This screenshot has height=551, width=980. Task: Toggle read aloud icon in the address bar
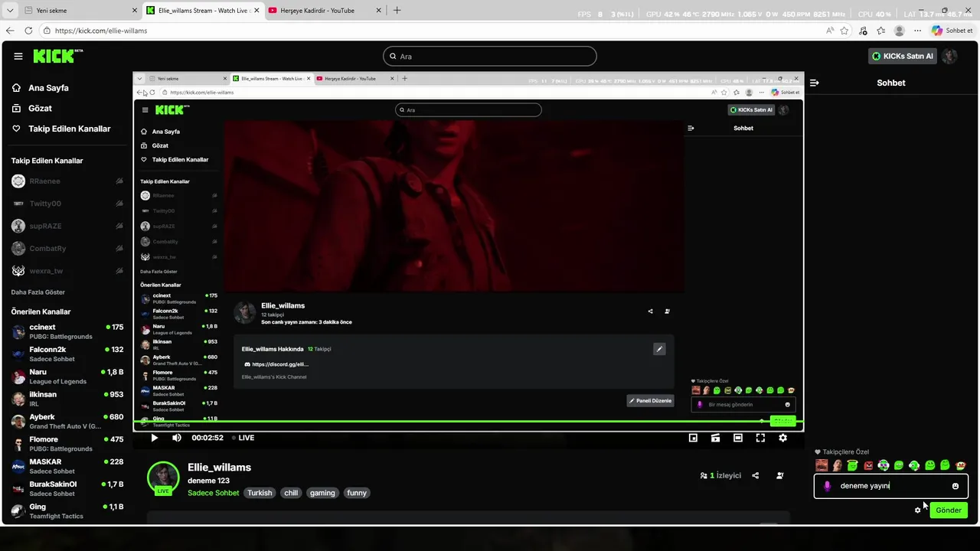click(x=830, y=31)
